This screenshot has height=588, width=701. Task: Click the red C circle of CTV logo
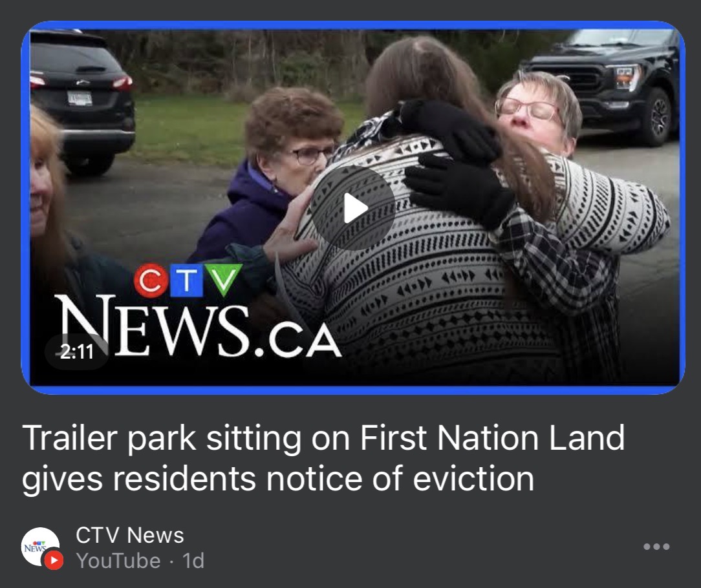[151, 280]
